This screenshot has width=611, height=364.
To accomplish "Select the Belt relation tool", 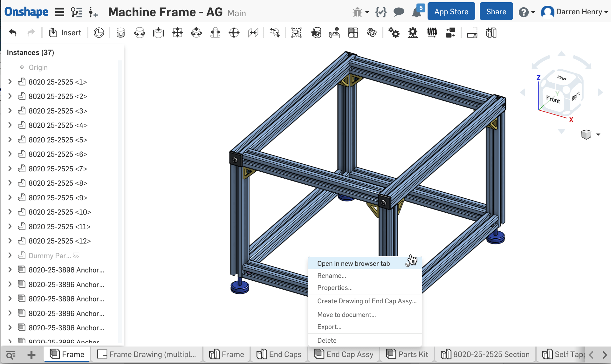I will (450, 32).
